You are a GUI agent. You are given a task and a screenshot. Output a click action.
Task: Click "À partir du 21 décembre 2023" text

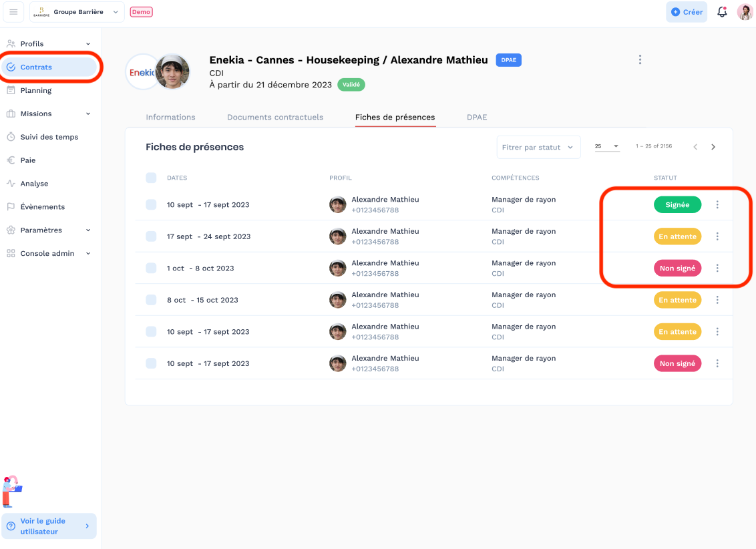click(270, 85)
